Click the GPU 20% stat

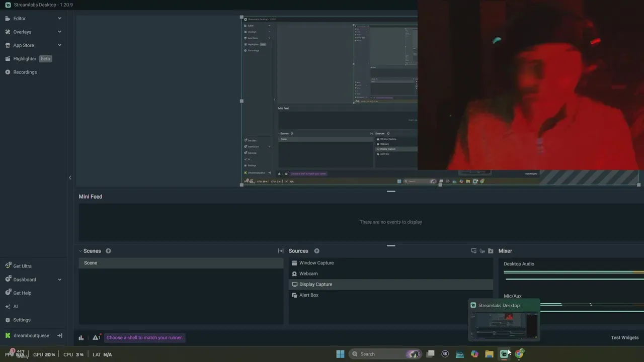coord(44,354)
